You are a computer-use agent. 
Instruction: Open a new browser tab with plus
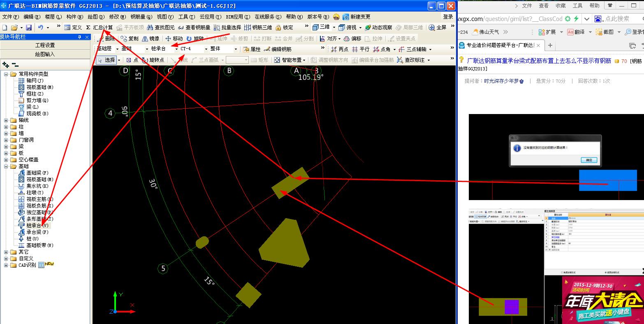point(550,45)
